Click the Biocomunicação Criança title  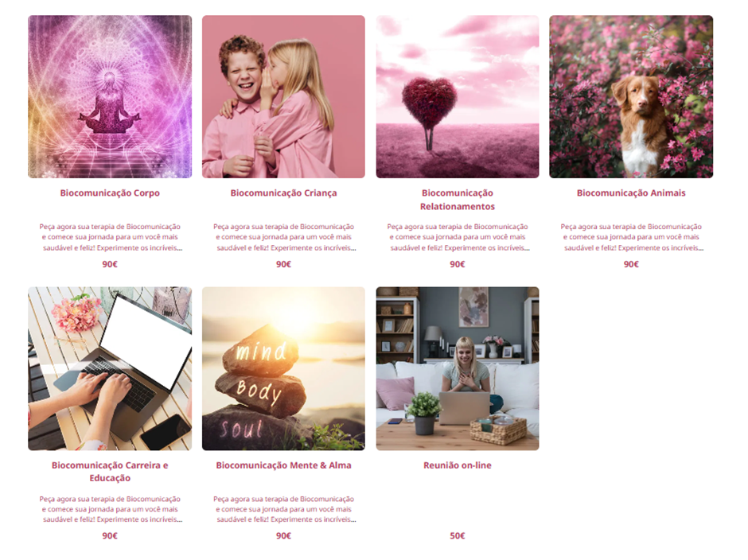[283, 193]
